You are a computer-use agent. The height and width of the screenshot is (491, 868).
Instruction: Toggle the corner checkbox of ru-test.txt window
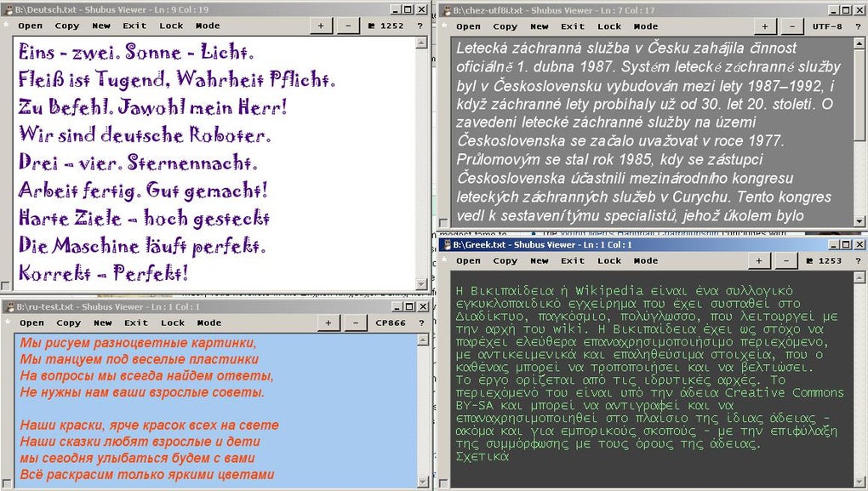(x=6, y=484)
